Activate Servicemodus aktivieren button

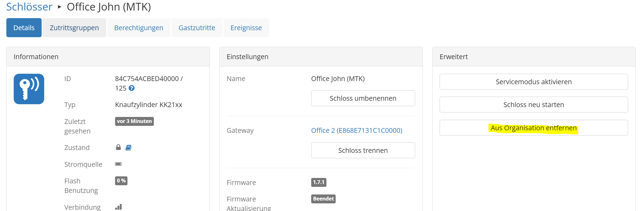(x=534, y=82)
